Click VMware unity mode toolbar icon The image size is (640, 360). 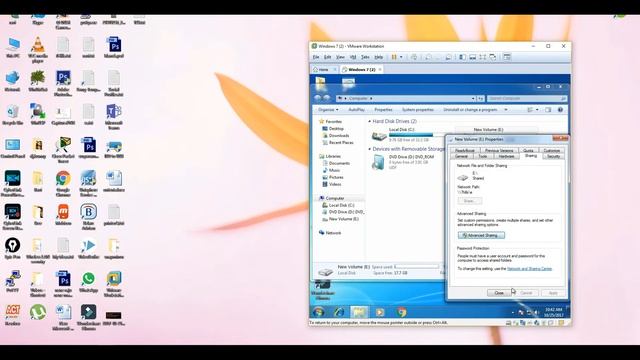coord(493,57)
